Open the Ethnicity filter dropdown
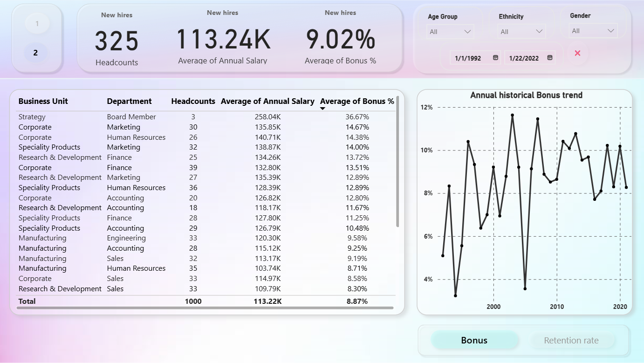The image size is (644, 363). point(521,32)
